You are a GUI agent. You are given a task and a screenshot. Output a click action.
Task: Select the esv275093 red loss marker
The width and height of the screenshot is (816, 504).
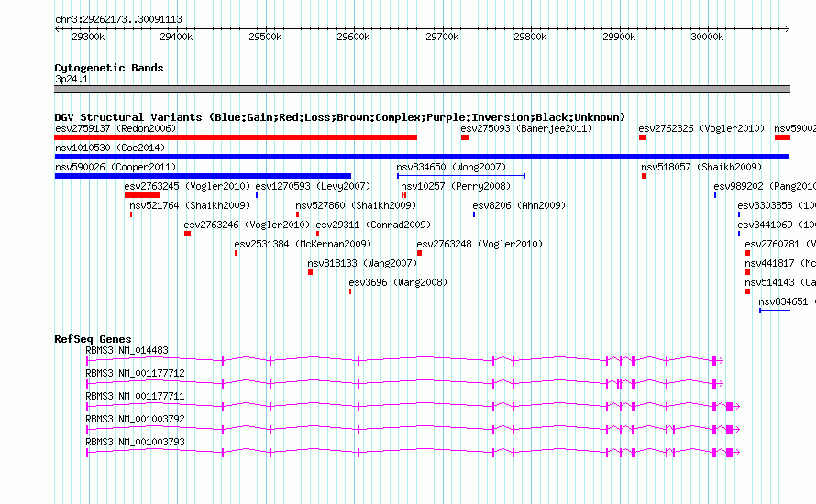(x=465, y=137)
